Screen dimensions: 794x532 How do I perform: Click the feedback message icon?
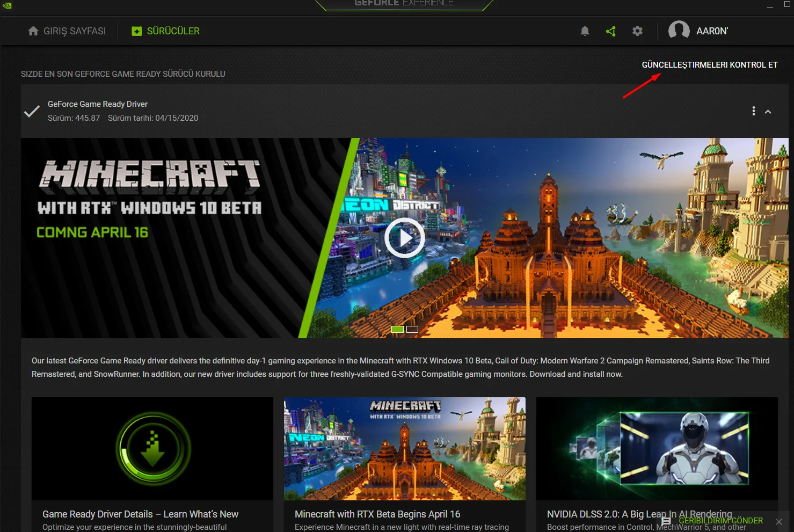(666, 521)
